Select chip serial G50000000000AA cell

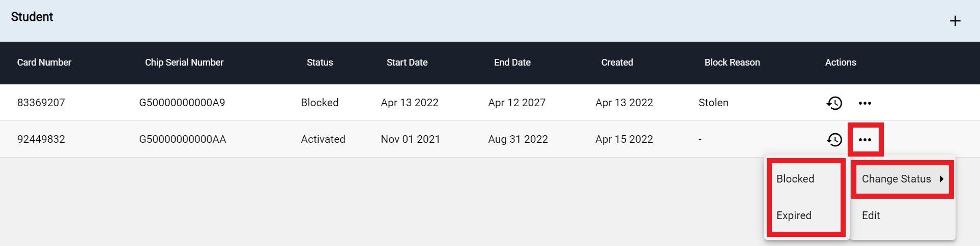tap(183, 139)
